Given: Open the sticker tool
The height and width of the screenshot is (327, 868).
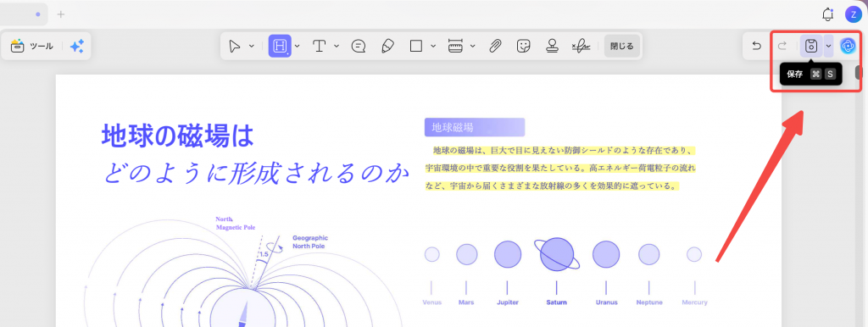Looking at the screenshot, I should pos(523,46).
